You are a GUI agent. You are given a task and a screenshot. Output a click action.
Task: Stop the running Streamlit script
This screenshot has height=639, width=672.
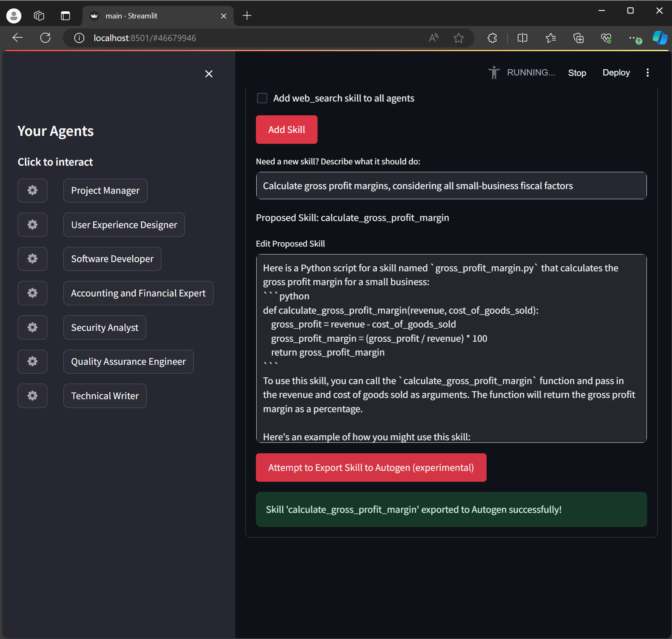pos(577,73)
